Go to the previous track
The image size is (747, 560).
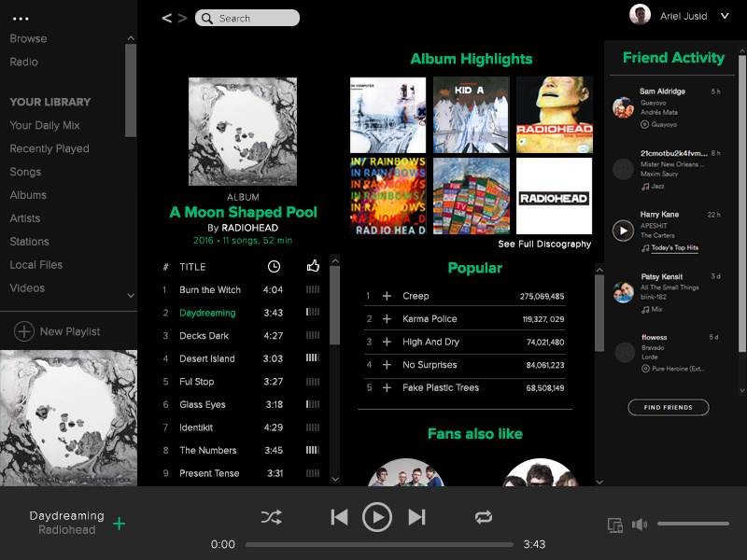339,516
